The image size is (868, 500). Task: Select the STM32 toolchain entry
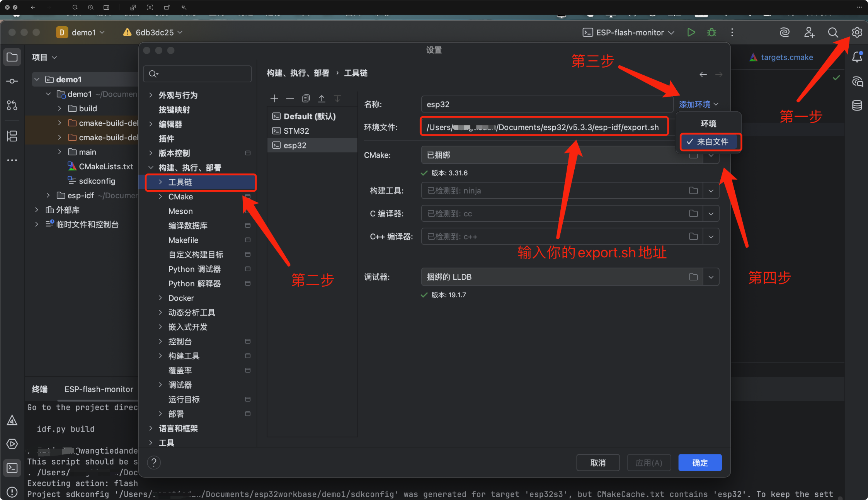[x=312, y=131]
